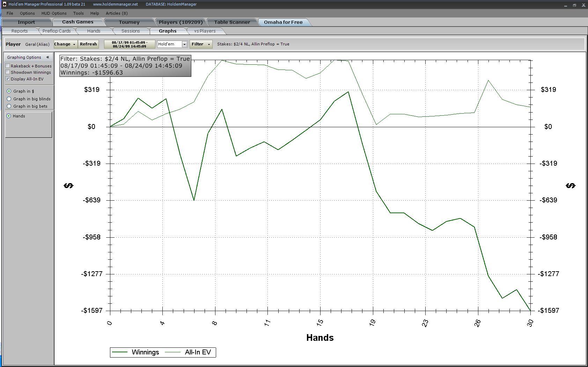Viewport: 588px width, 367px height.
Task: Expand the Hold'em game type combo box
Action: click(x=184, y=44)
